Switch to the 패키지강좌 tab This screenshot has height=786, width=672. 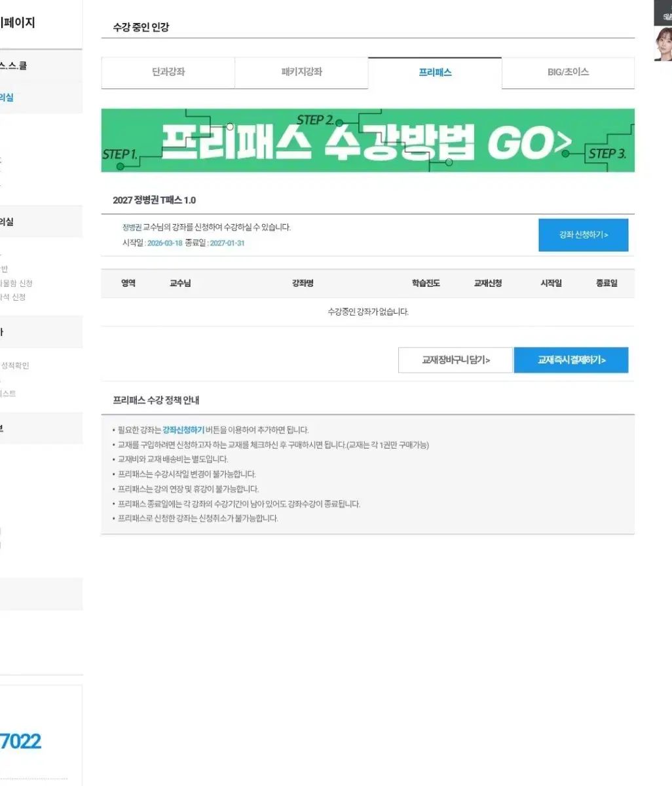coord(302,72)
